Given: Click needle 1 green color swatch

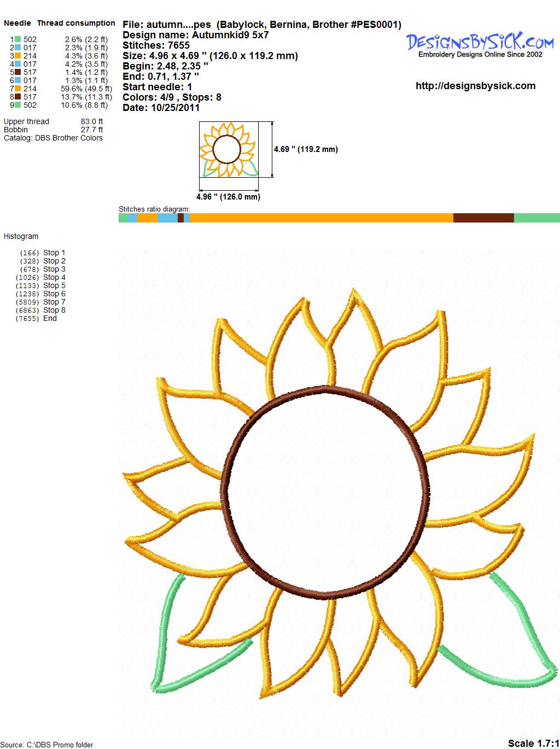Looking at the screenshot, I should click(x=18, y=39).
